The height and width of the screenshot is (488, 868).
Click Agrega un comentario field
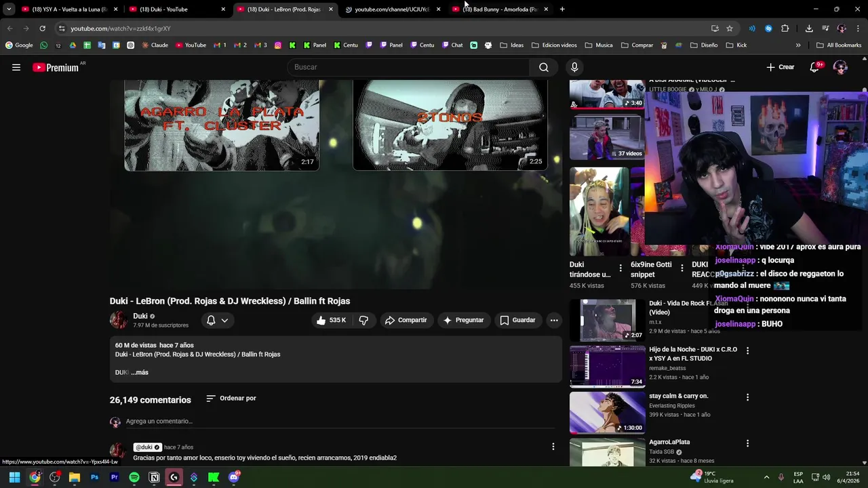click(x=339, y=421)
